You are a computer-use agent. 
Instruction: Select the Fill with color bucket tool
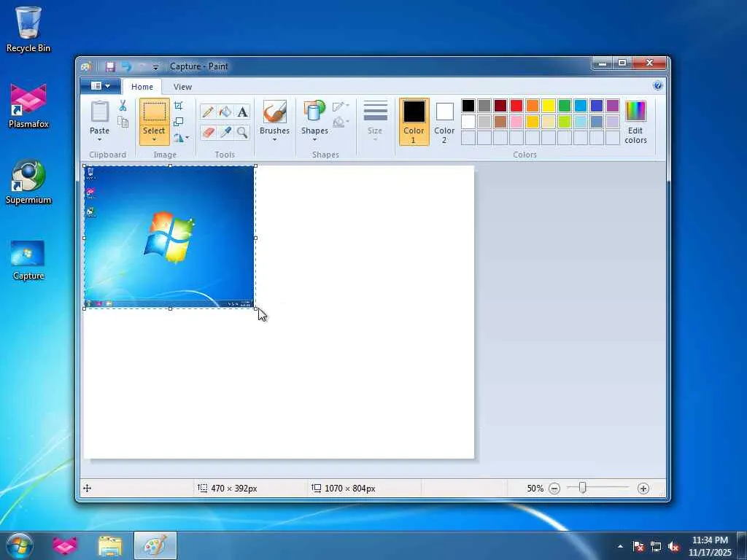[225, 112]
